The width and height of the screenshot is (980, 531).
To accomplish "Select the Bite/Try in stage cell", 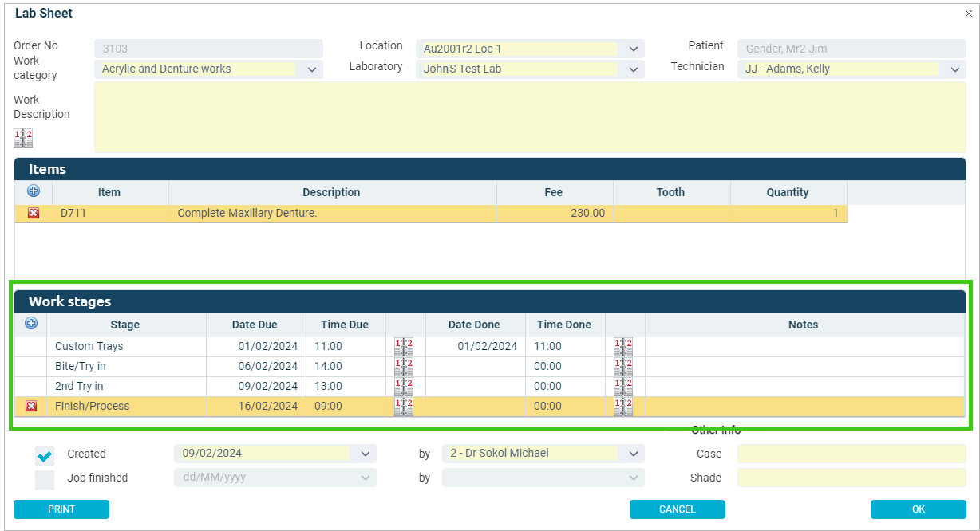I will pos(126,367).
